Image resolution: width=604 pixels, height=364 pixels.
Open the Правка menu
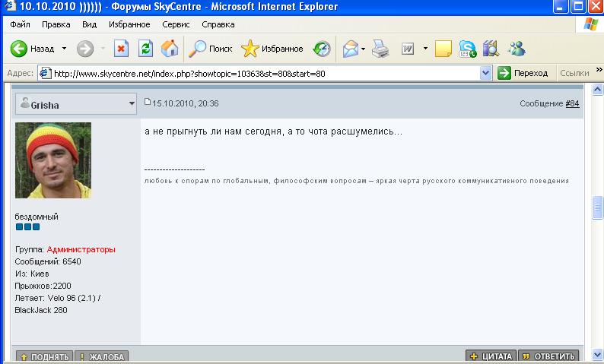[56, 24]
